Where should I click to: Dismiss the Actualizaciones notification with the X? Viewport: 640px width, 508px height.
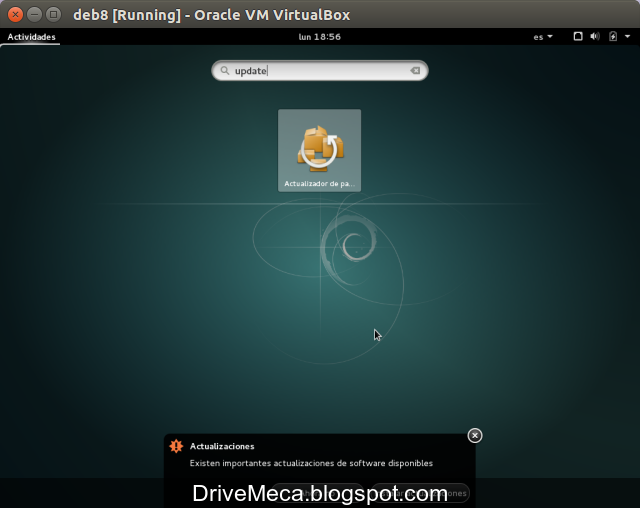click(x=475, y=435)
